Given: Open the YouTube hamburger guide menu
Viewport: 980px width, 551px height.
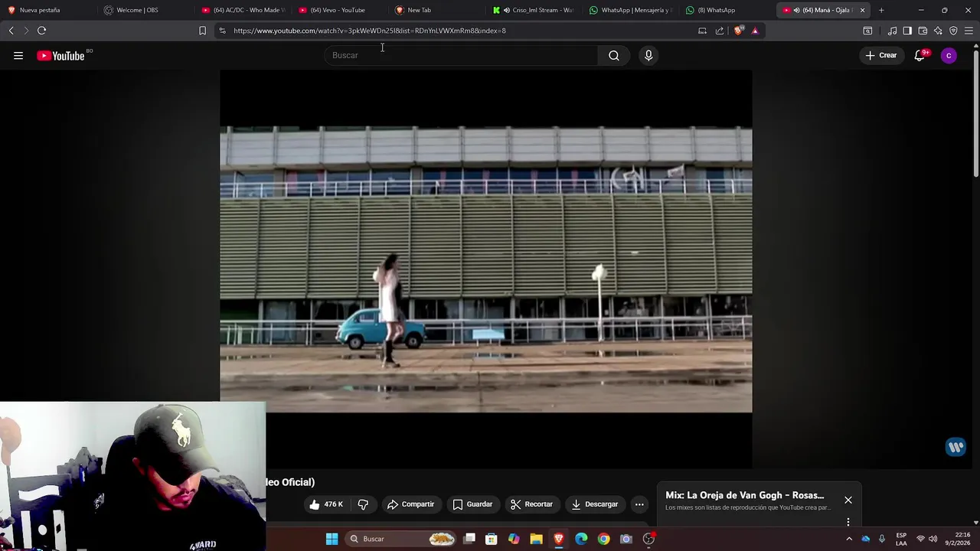Looking at the screenshot, I should pyautogui.click(x=18, y=55).
